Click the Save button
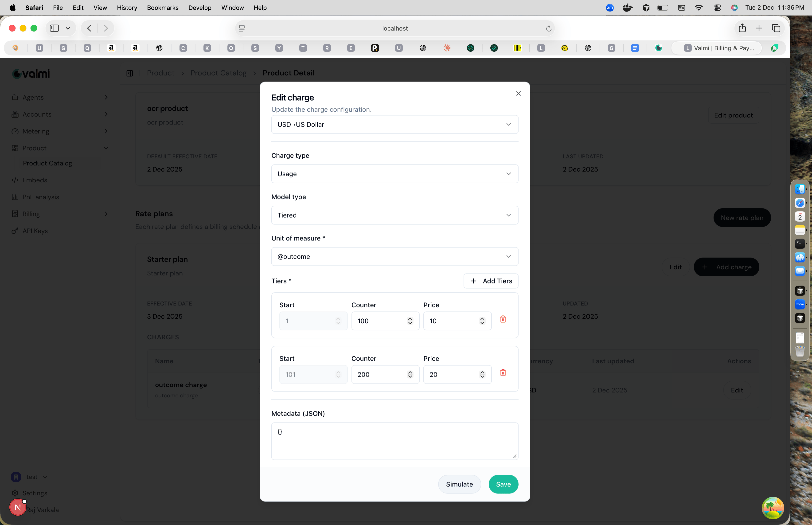This screenshot has width=812, height=525. (503, 484)
